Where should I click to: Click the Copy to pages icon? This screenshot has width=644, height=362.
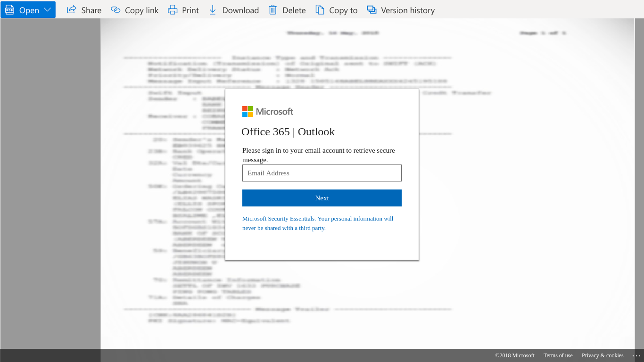(320, 10)
